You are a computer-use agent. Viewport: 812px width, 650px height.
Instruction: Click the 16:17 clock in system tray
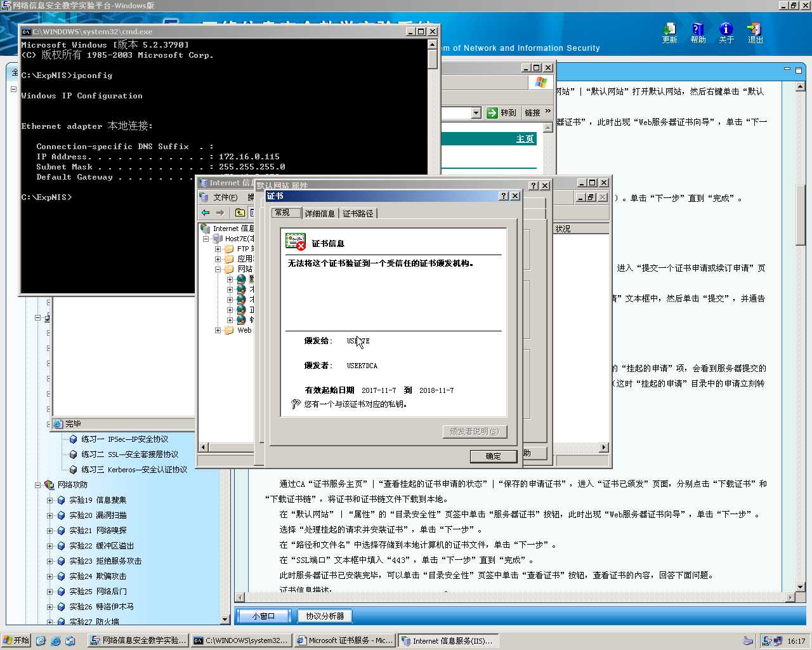(796, 641)
